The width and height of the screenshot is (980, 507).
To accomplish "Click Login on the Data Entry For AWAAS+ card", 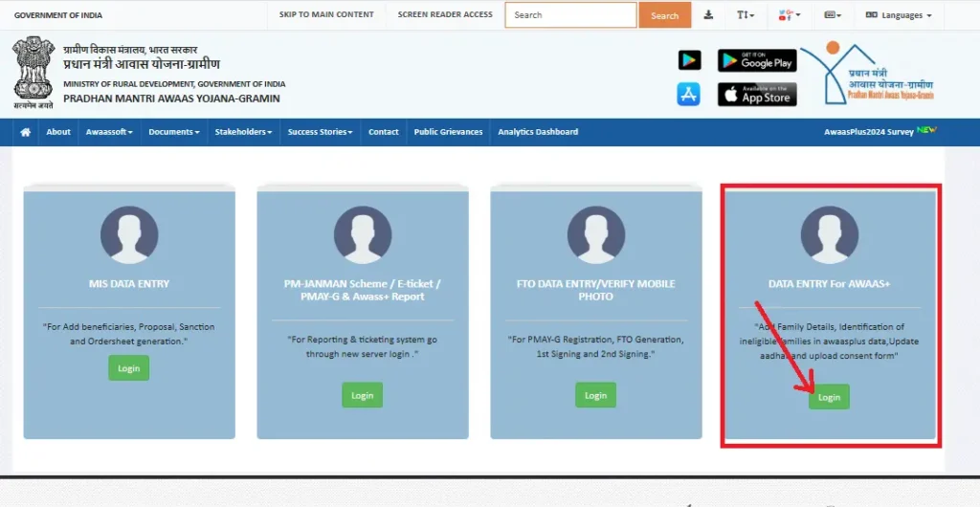I will 829,397.
